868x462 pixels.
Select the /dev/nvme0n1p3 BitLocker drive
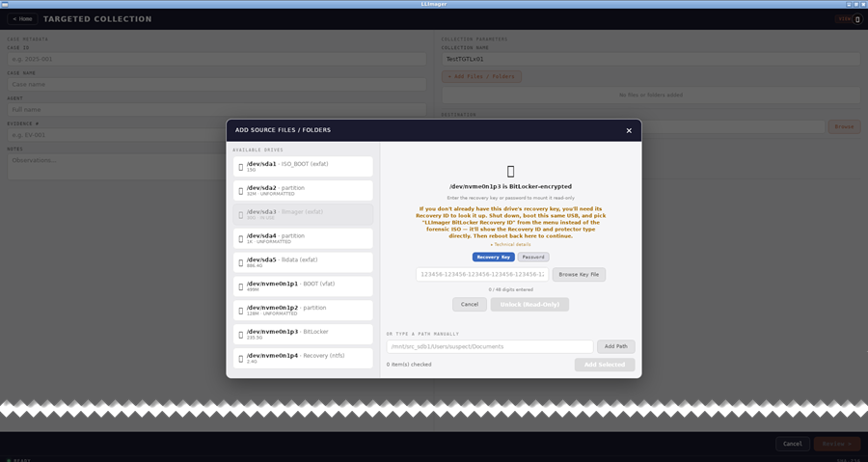[303, 334]
